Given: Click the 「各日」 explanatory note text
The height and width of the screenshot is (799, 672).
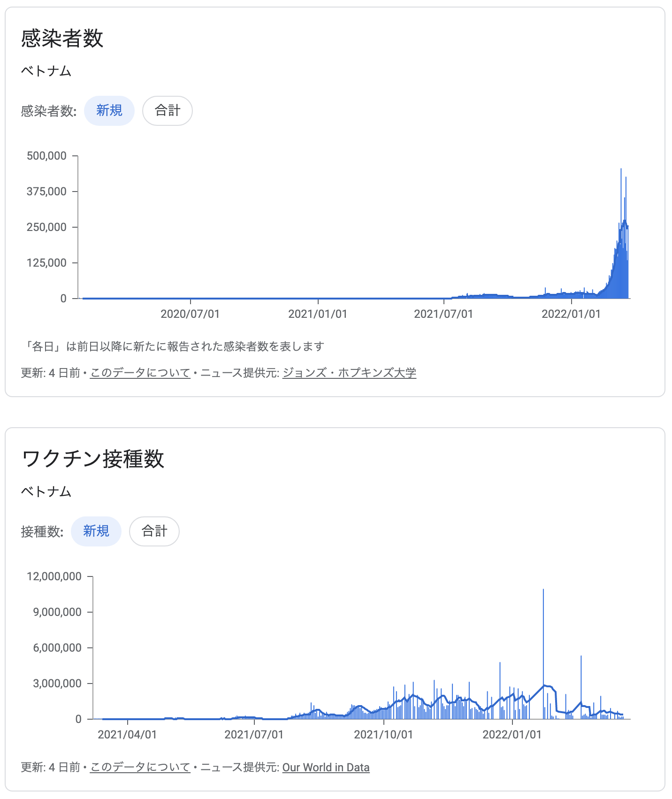Looking at the screenshot, I should (x=173, y=346).
